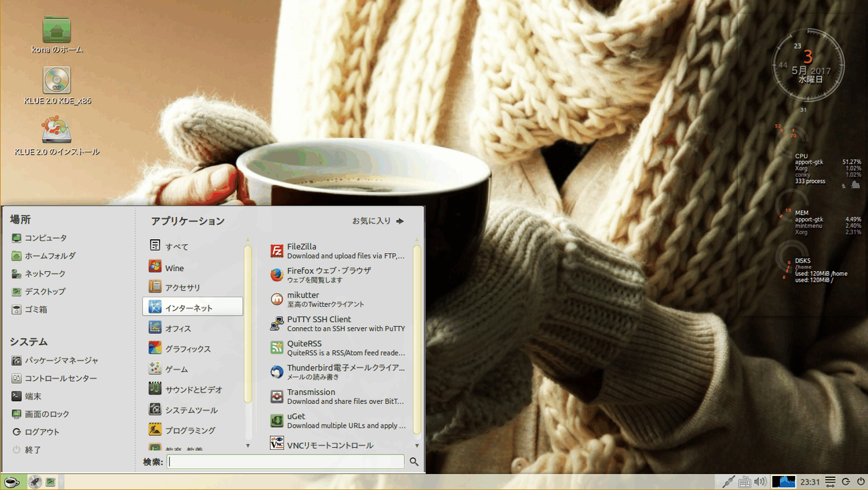Open the デスクトップ place
The width and height of the screenshot is (868, 490).
[x=39, y=292]
